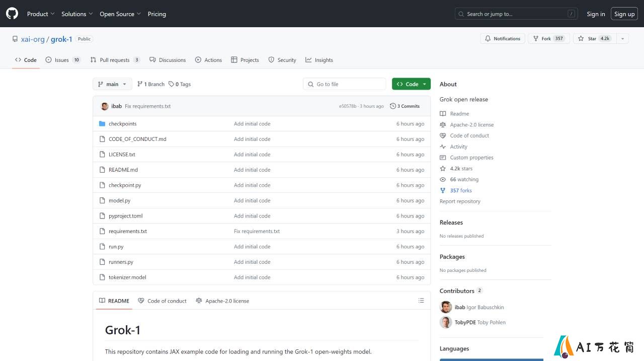Open the README outline list icon
Screen dimensions: 644x361
(421, 301)
